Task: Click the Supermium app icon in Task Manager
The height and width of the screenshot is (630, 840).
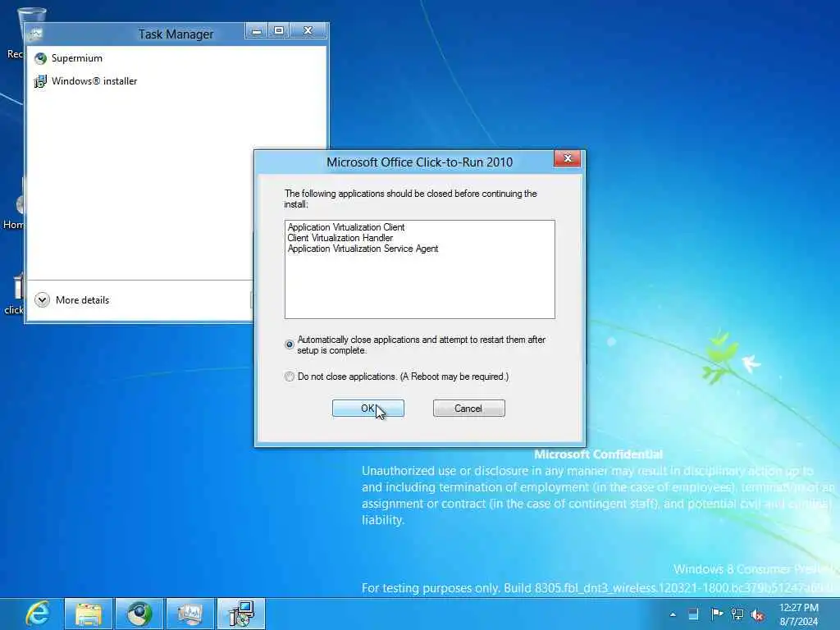Action: 40,58
